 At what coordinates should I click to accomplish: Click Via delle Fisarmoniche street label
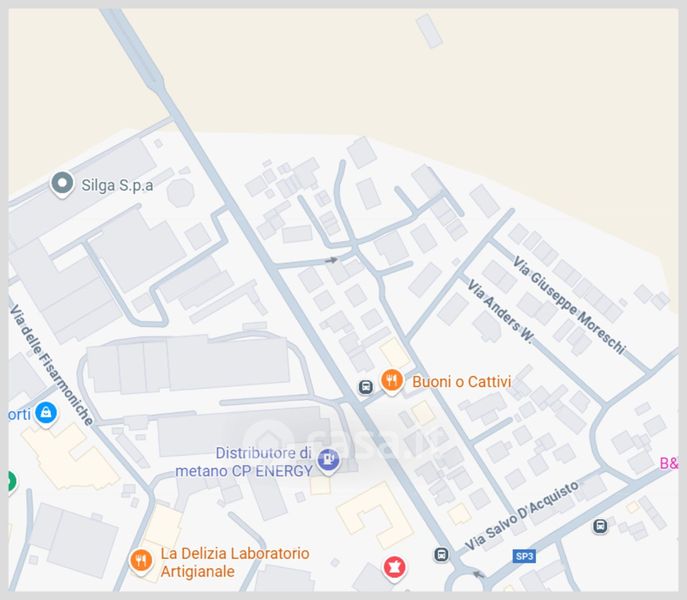tap(51, 365)
